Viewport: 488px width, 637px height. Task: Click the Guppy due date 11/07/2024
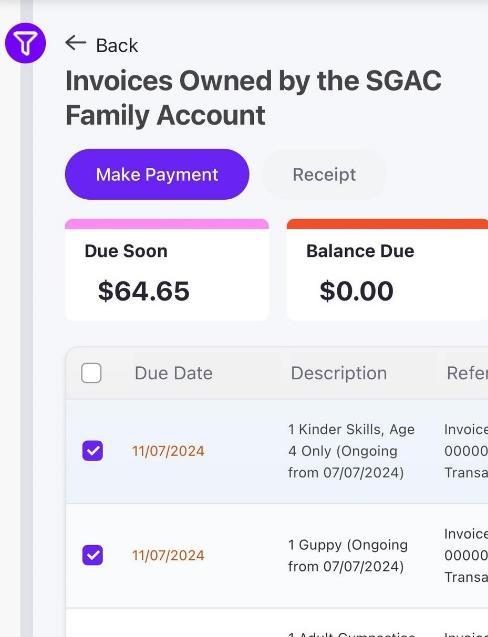(168, 555)
